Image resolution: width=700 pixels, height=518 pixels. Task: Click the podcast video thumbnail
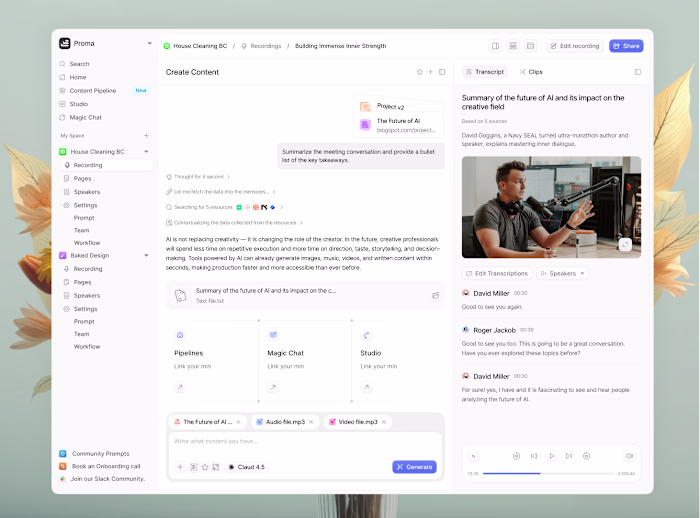pyautogui.click(x=551, y=207)
